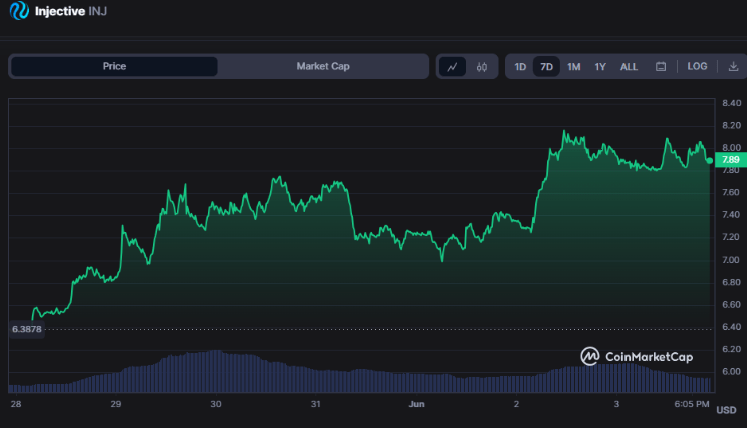Open the calendar date range picker
Viewport: 747px width, 428px height.
[x=661, y=67]
